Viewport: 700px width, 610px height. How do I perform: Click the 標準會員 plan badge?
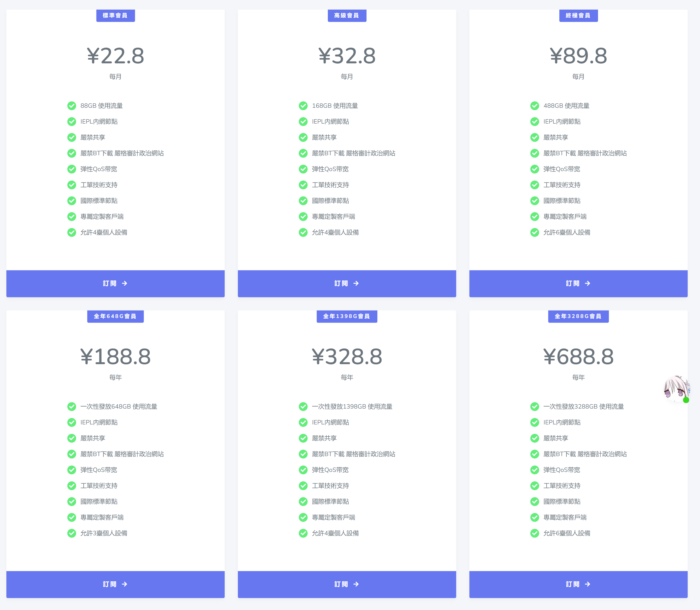(115, 15)
